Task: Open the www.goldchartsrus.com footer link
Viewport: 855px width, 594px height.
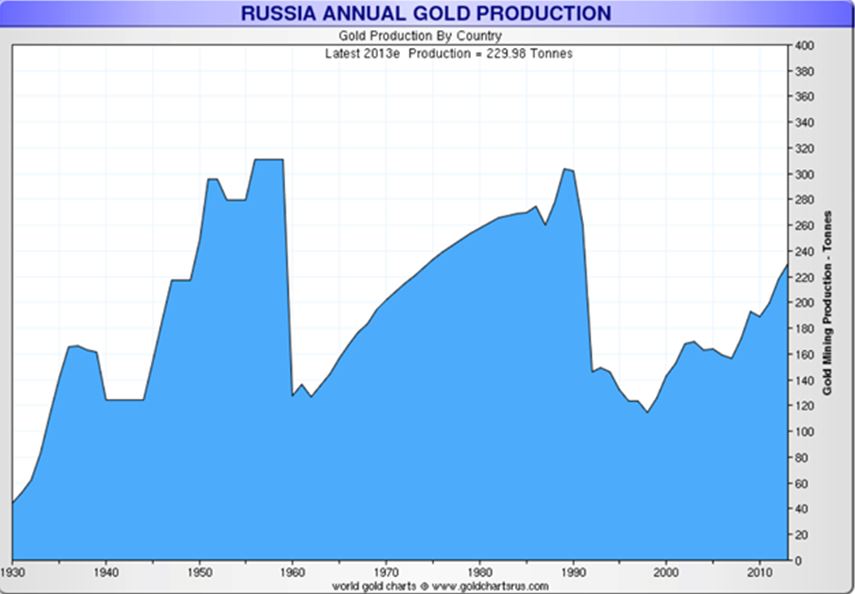Action: [490, 585]
